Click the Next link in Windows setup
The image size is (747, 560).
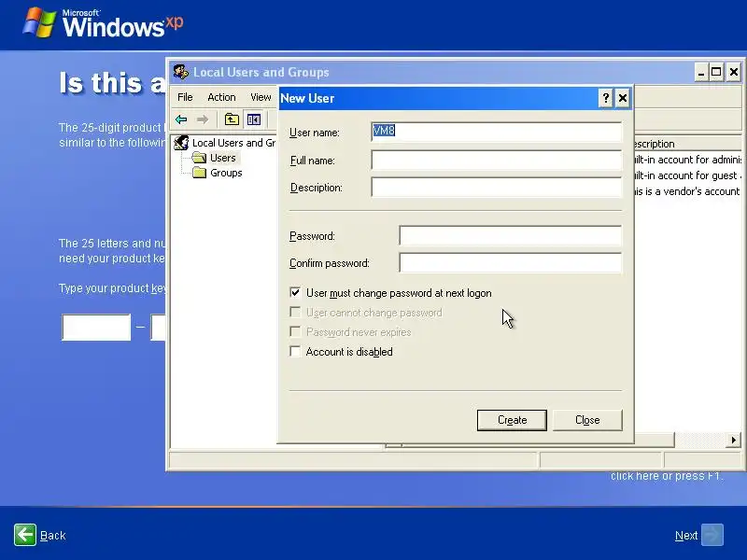[x=686, y=536]
